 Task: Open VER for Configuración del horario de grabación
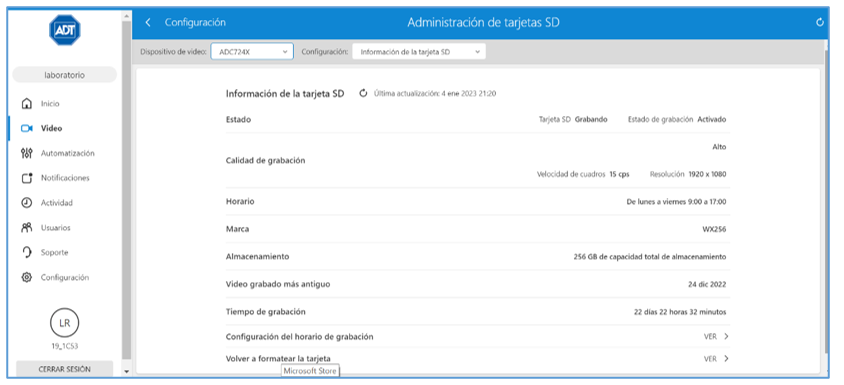pos(716,337)
